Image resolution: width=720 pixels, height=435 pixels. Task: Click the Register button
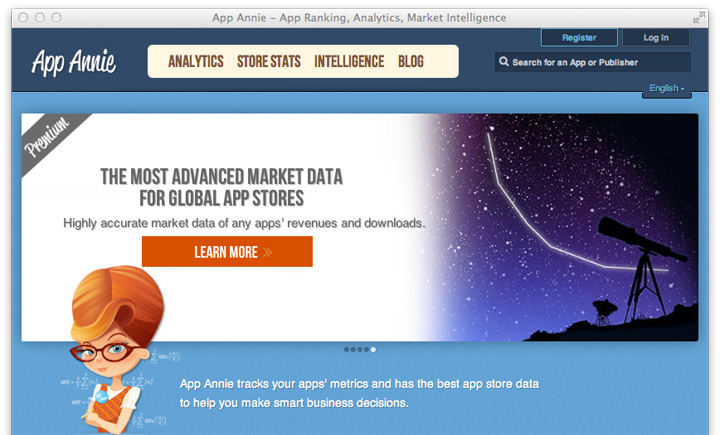click(579, 38)
